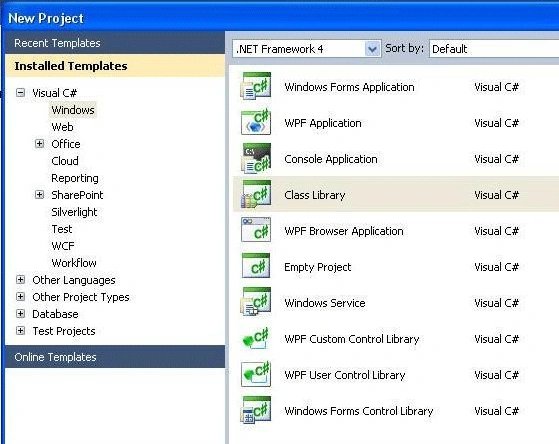559x444 pixels.
Task: Expand the SharePoint node
Action: (40, 195)
